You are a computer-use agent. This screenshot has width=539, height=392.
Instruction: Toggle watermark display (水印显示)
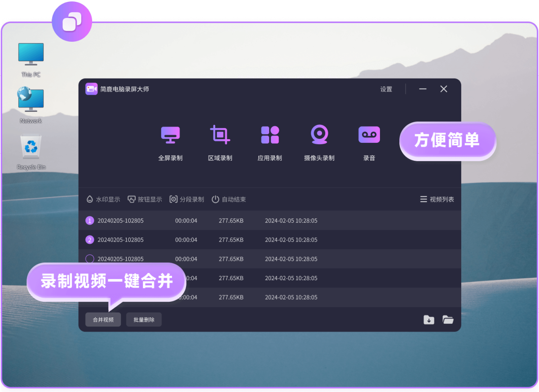(103, 199)
